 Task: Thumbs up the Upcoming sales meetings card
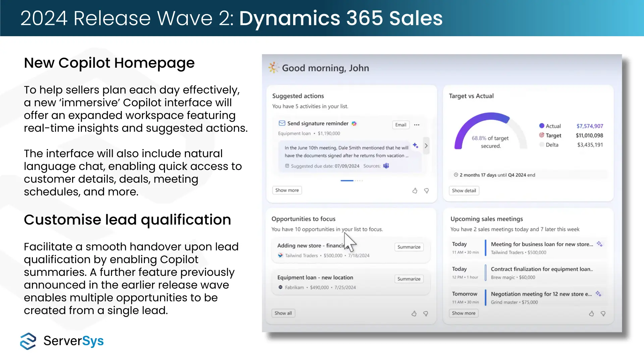(x=591, y=314)
